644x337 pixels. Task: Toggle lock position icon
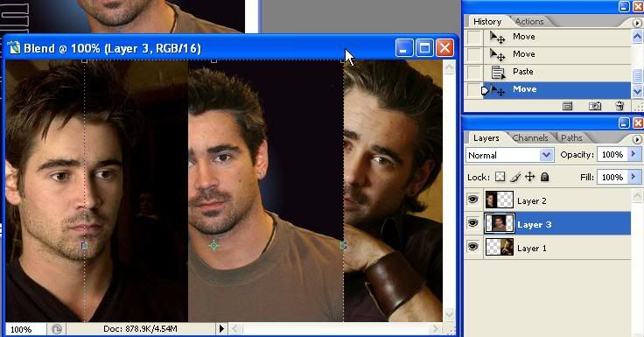click(530, 177)
